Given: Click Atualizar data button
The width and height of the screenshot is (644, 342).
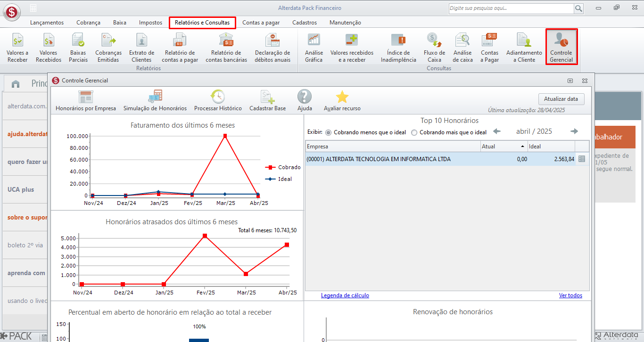Looking at the screenshot, I should coord(561,99).
